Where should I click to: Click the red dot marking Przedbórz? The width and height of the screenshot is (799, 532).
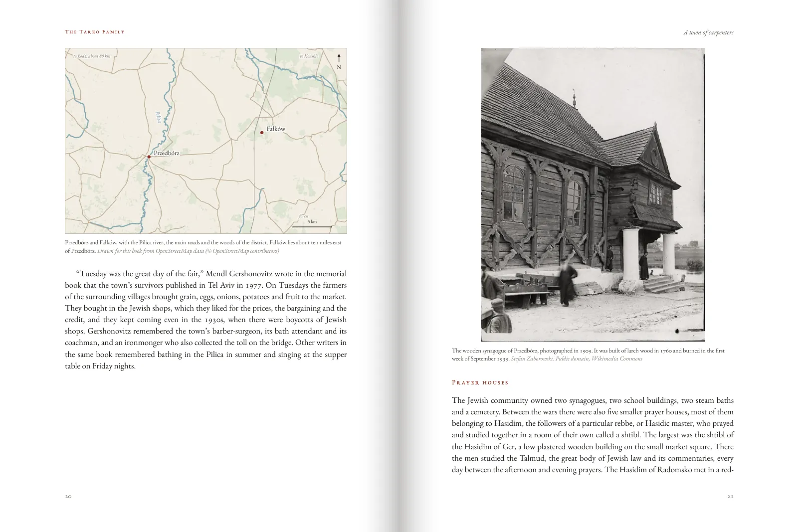149,157
